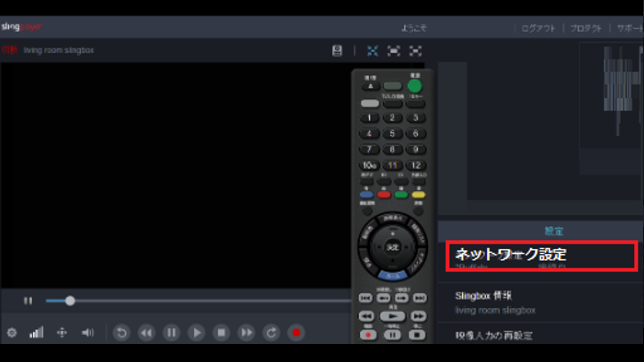Viewport: 644px width, 362px height.
Task: Click number 1 on the remote keypad
Action: 369,118
